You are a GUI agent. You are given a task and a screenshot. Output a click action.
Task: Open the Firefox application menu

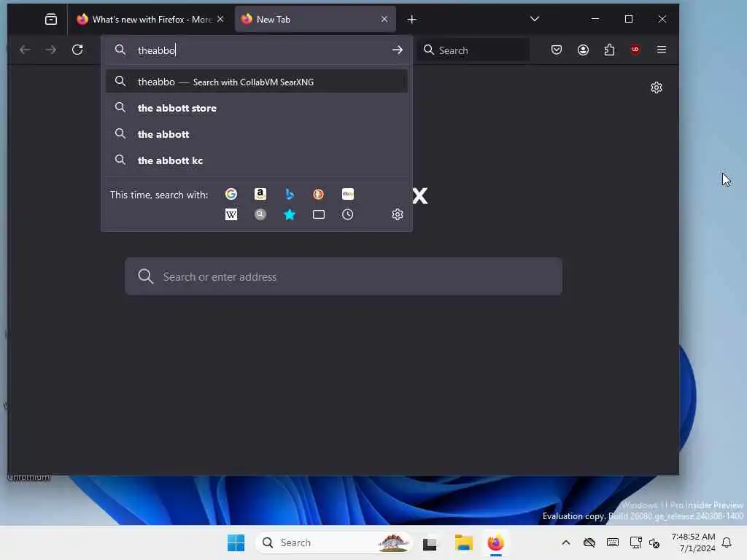pyautogui.click(x=662, y=50)
